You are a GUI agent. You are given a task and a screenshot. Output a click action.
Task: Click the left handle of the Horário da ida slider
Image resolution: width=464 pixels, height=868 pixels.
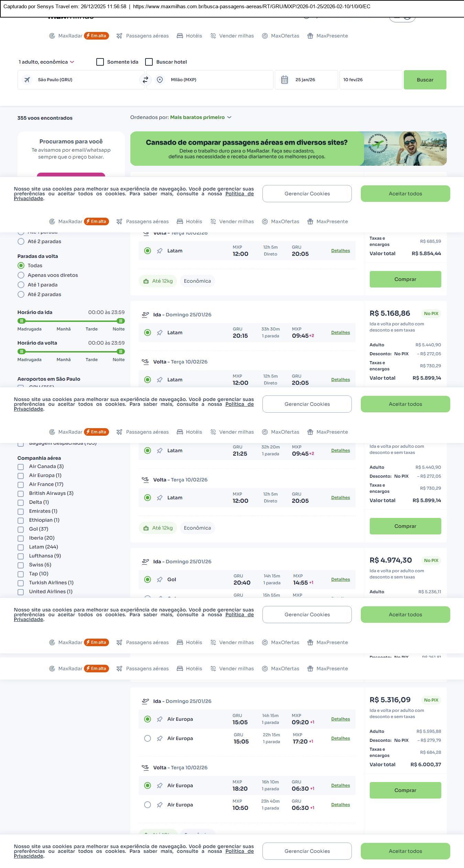click(x=21, y=321)
